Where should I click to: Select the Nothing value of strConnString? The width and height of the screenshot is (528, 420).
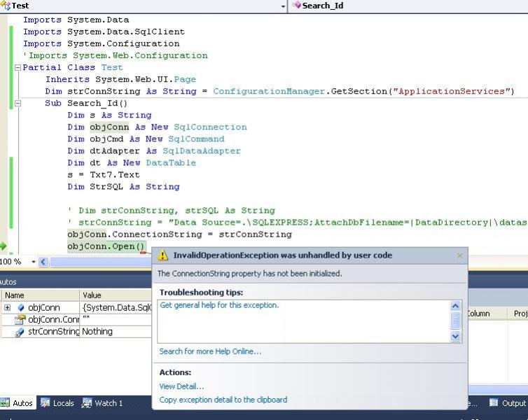[97, 332]
